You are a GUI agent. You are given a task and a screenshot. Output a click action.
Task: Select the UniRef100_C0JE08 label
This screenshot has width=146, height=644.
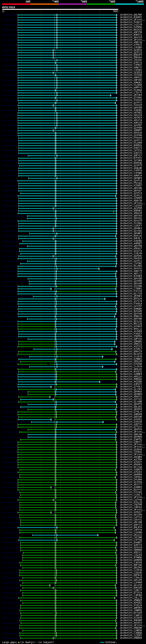click(131, 357)
